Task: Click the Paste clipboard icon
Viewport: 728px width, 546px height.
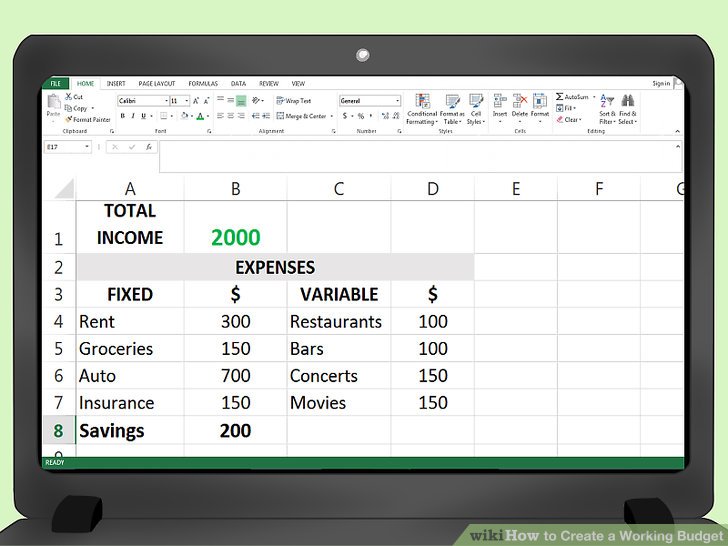Action: coord(54,102)
